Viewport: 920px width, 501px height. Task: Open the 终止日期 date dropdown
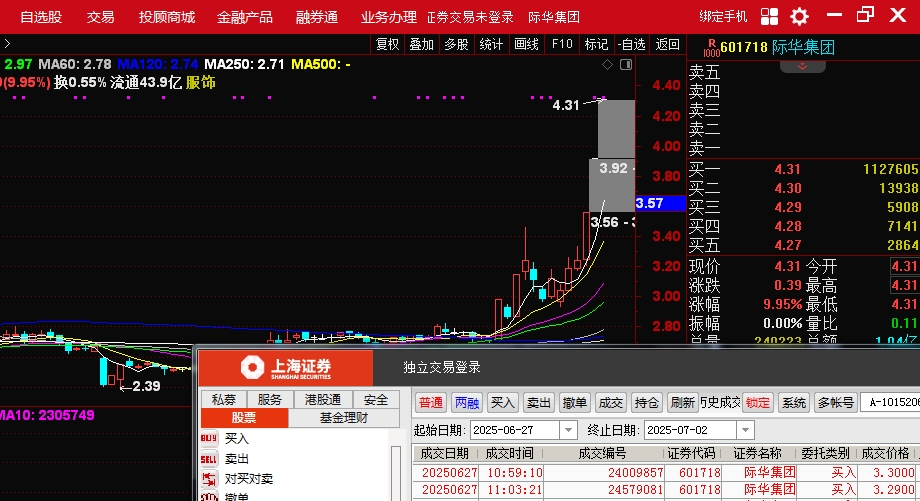(x=745, y=430)
